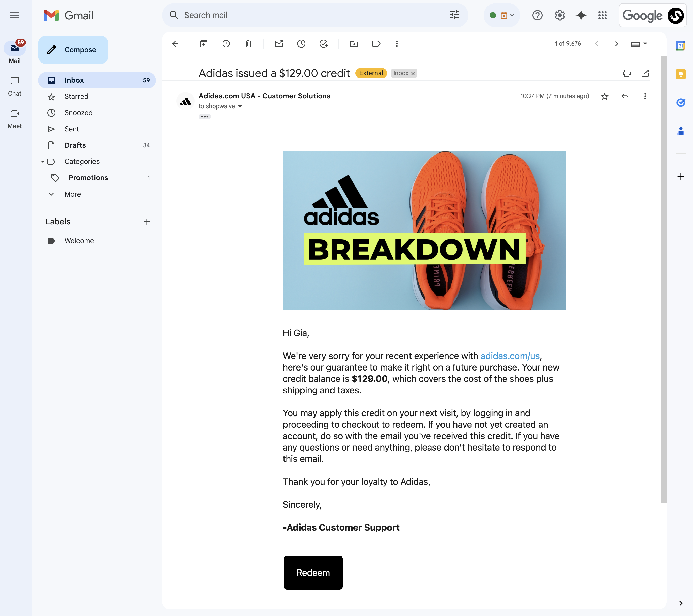Click sender name Adidas.com USA - Customer Solutions
693x616 pixels.
tap(264, 96)
